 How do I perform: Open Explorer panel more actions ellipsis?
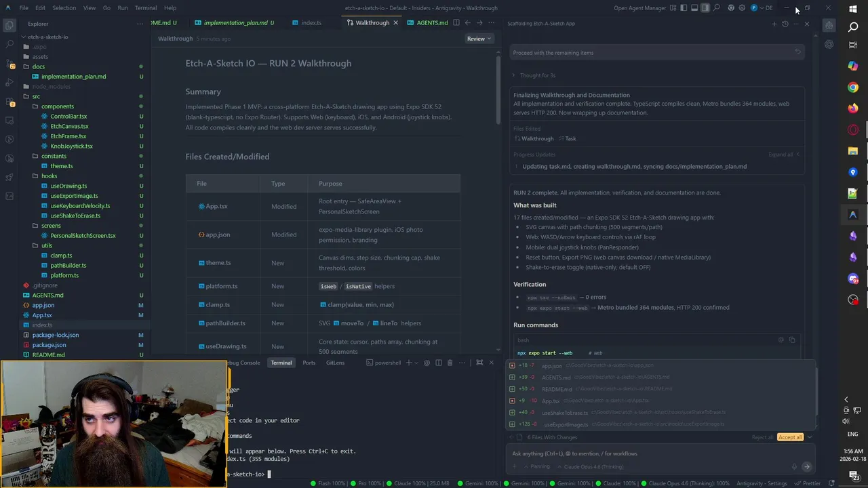[140, 24]
